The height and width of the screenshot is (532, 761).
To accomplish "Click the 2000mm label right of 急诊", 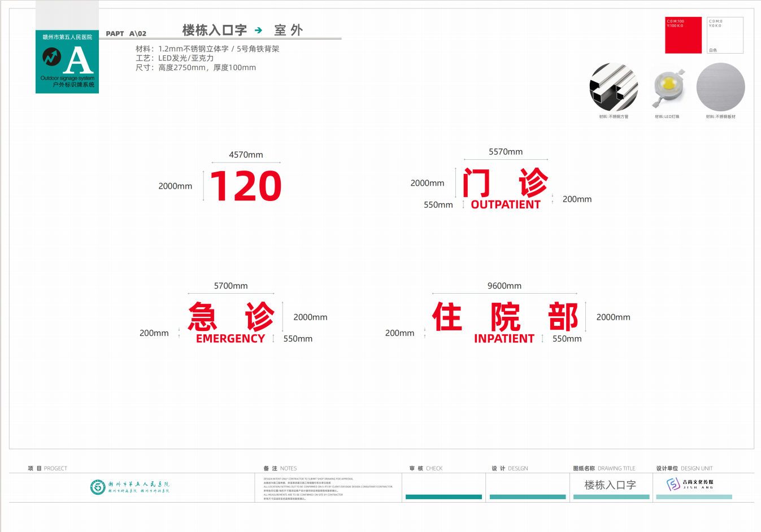I will click(310, 317).
